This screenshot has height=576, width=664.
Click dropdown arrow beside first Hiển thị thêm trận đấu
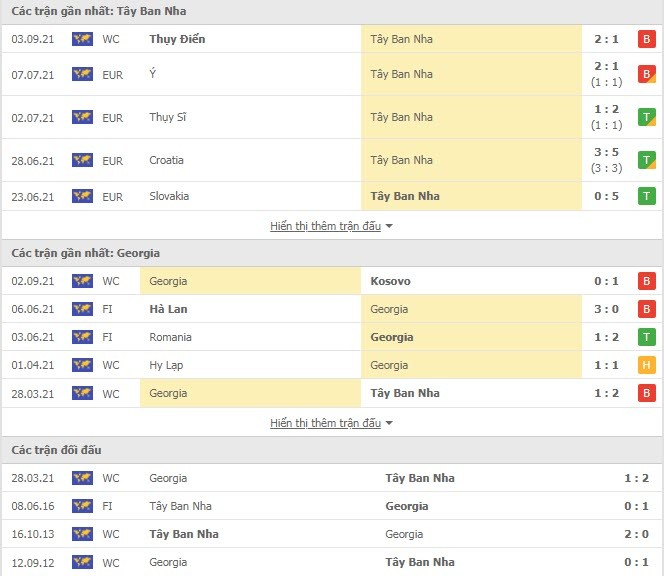coord(389,227)
